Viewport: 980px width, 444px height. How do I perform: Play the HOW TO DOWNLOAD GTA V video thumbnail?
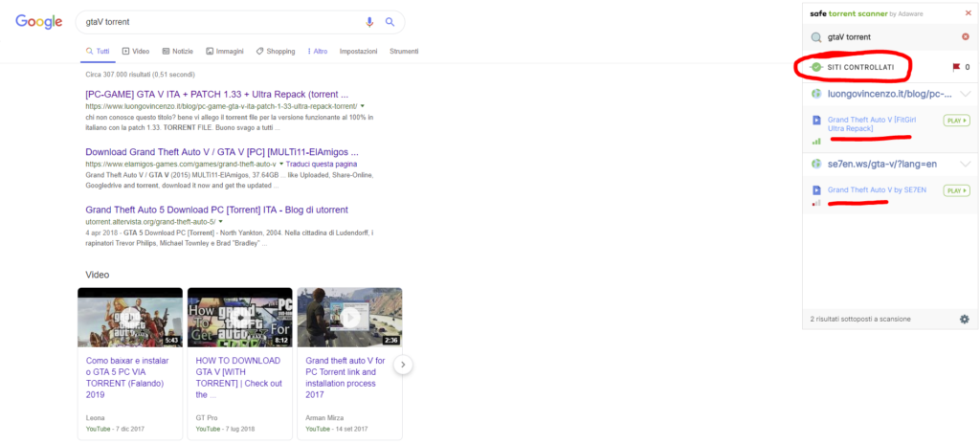240,317
